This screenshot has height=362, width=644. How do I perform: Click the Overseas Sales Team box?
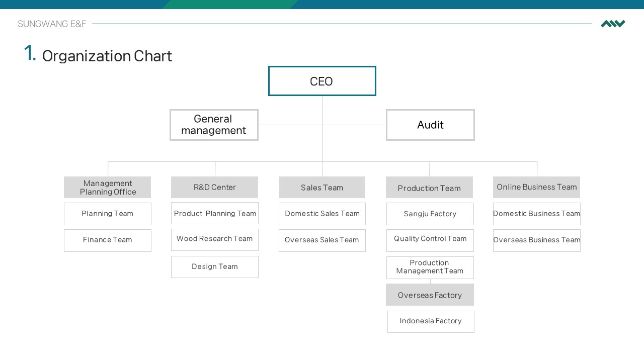(322, 240)
